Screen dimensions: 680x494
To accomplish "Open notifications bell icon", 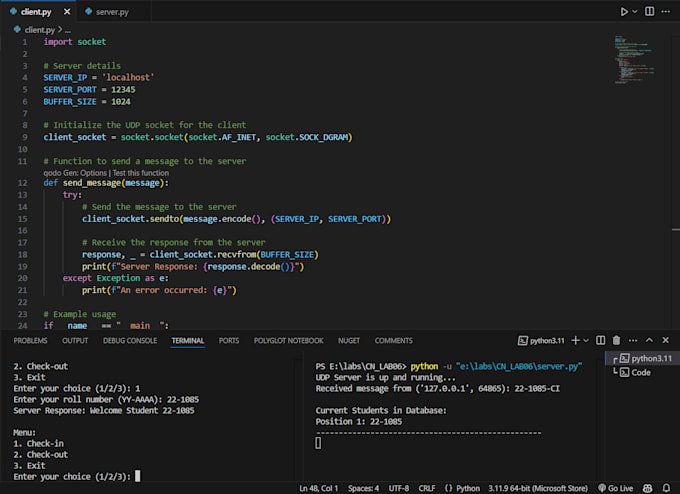I will (x=666, y=488).
